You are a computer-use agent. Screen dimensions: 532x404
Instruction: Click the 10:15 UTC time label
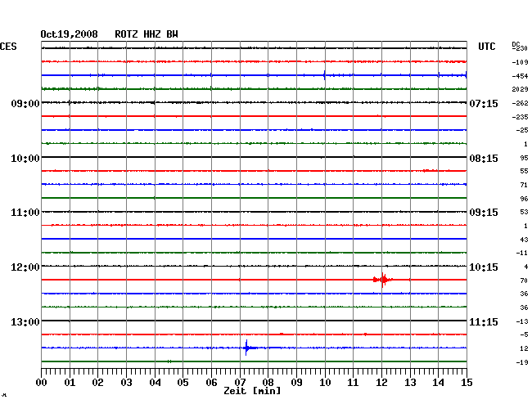tap(484, 267)
